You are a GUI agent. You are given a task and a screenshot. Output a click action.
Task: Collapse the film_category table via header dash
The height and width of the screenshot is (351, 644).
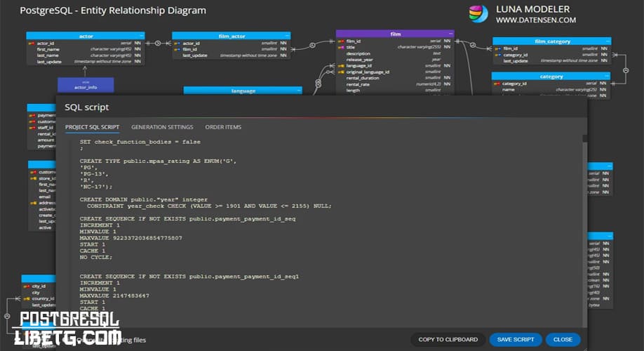608,41
